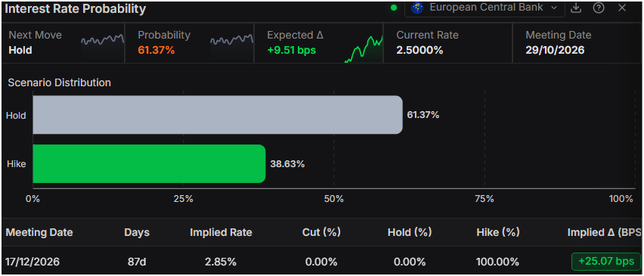Open the help question mark icon
The image size is (644, 276).
coord(599,8)
